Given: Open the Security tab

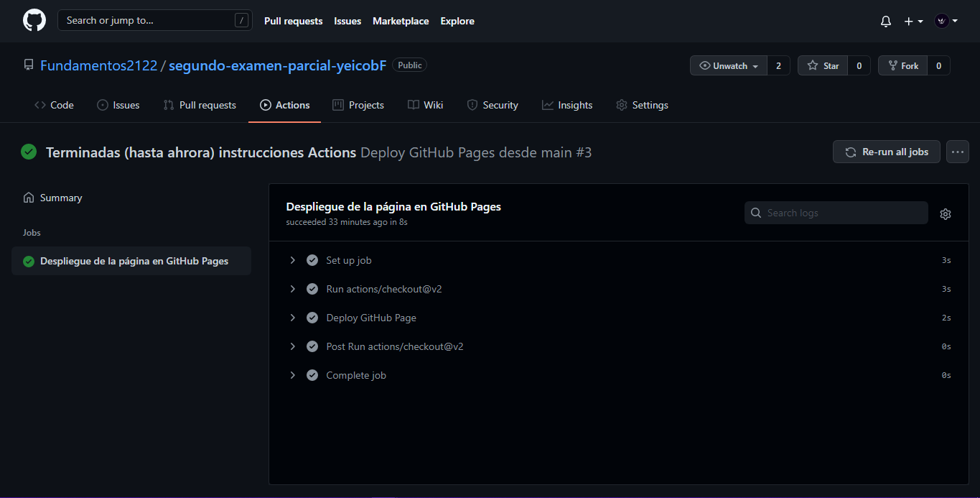Looking at the screenshot, I should click(x=493, y=105).
